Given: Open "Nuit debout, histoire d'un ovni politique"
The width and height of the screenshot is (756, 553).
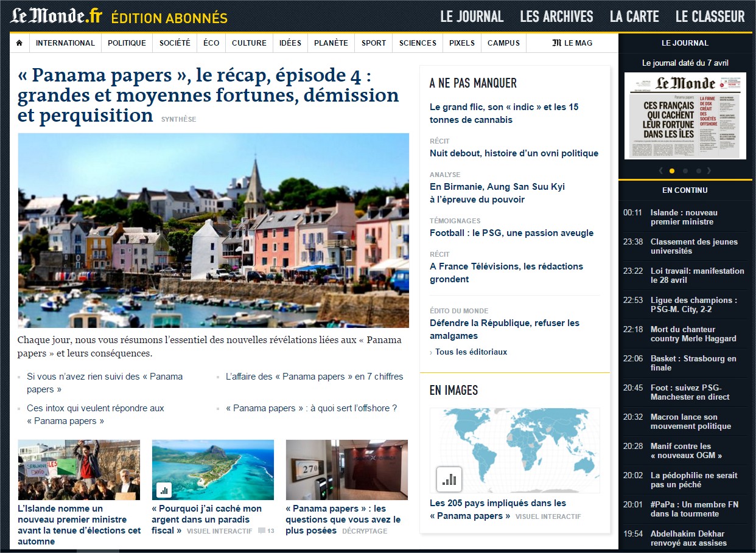Looking at the screenshot, I should click(x=514, y=153).
